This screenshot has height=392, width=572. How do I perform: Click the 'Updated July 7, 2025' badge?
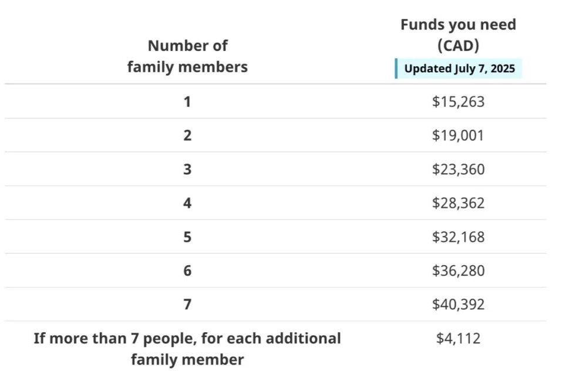pyautogui.click(x=459, y=69)
